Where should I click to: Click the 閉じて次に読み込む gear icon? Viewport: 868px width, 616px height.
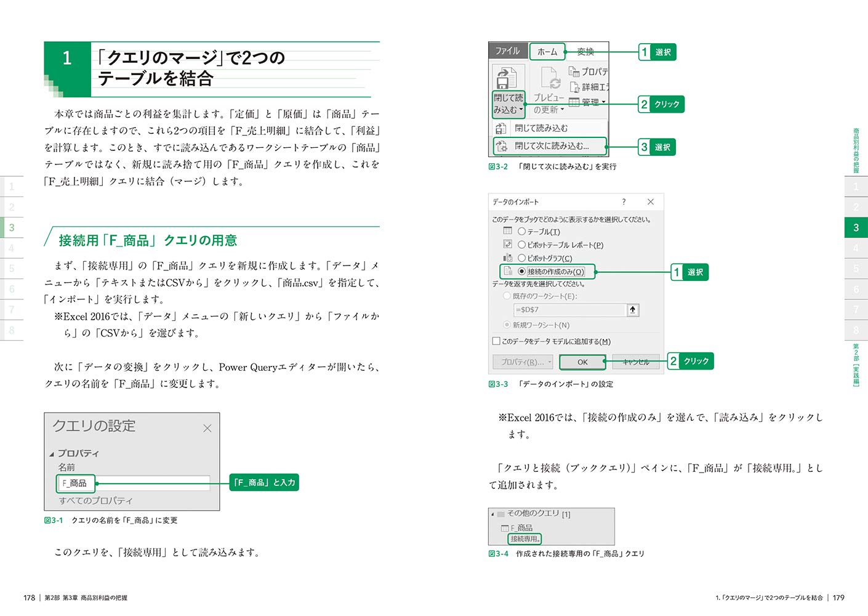tap(502, 146)
